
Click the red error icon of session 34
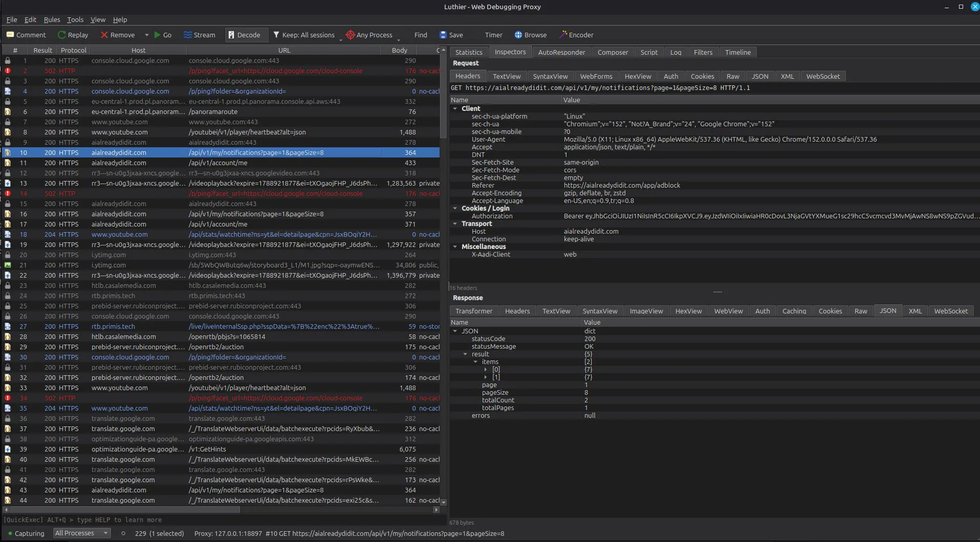click(8, 398)
